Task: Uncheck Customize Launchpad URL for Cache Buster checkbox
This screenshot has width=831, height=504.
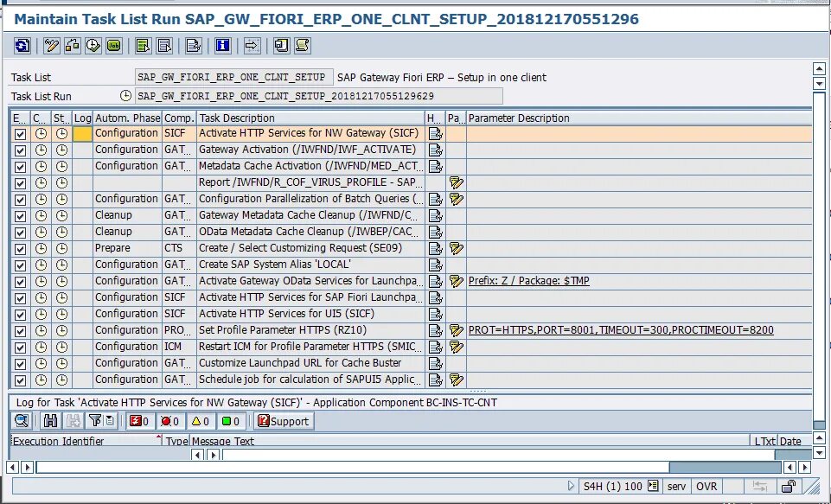Action: [x=20, y=364]
